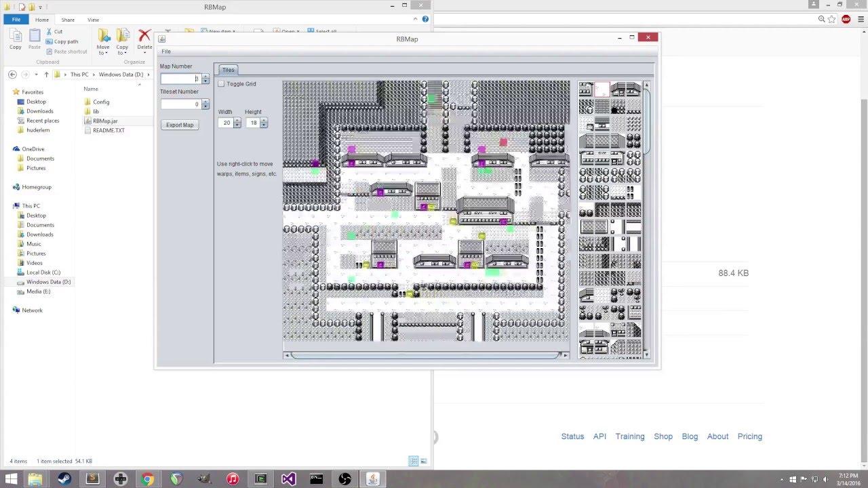Select the blank white tile in palette

click(x=602, y=90)
